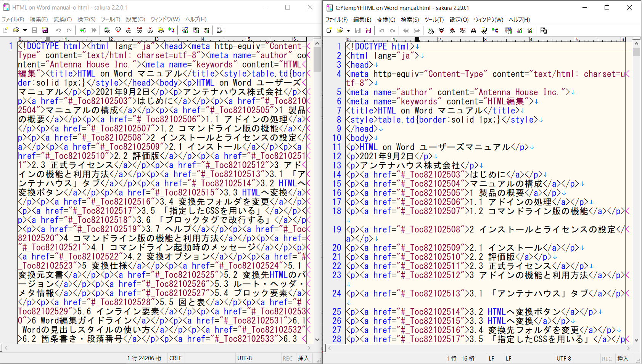Open 変換(C) menu in the left window

(63, 19)
